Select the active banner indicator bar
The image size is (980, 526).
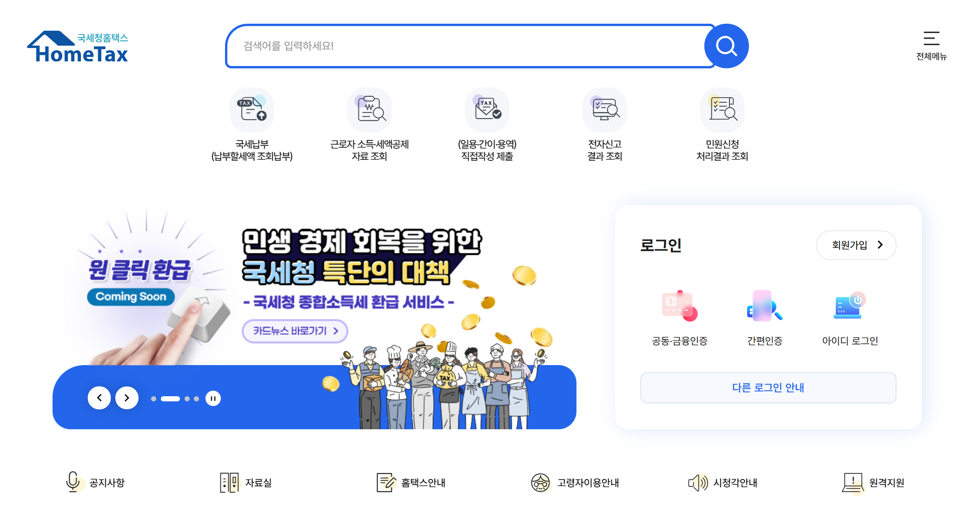tap(170, 399)
